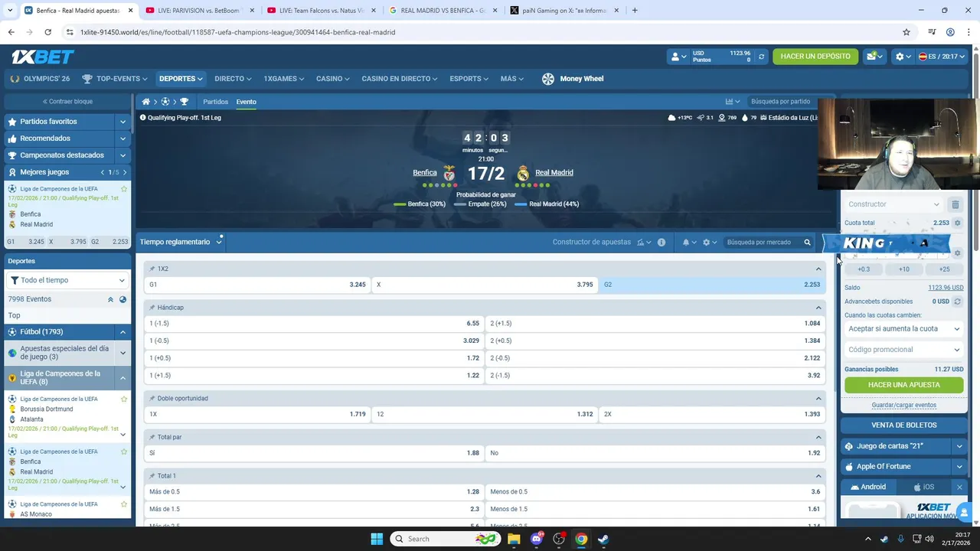Favorite the AS Monaco match with star
This screenshot has width=980, height=551.
coord(124,504)
